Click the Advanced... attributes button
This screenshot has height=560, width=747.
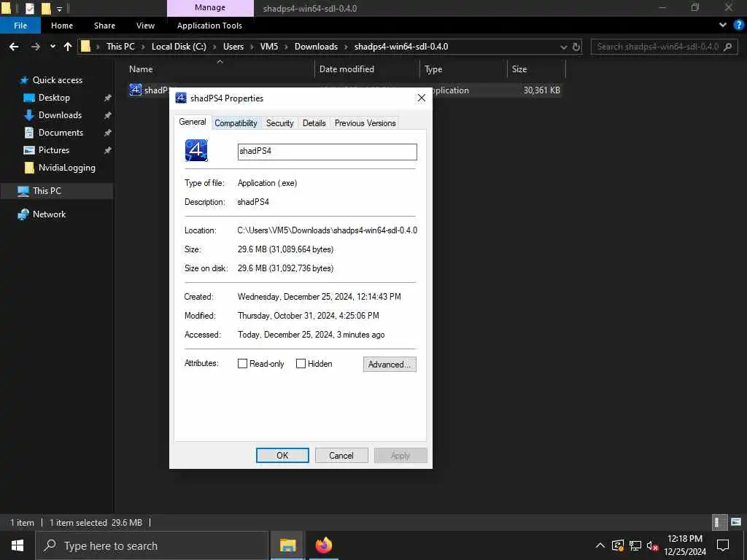click(x=390, y=365)
